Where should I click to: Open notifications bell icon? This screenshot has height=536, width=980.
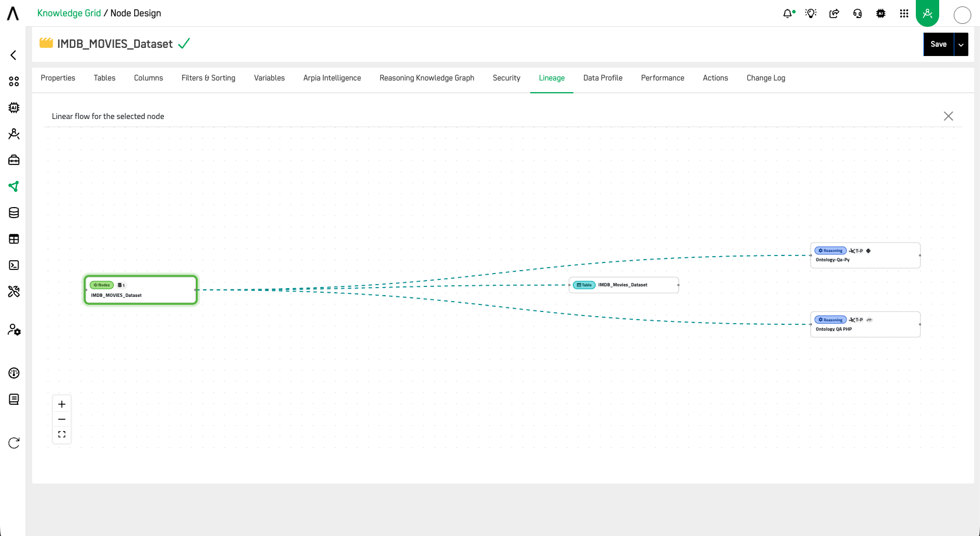pyautogui.click(x=789, y=13)
